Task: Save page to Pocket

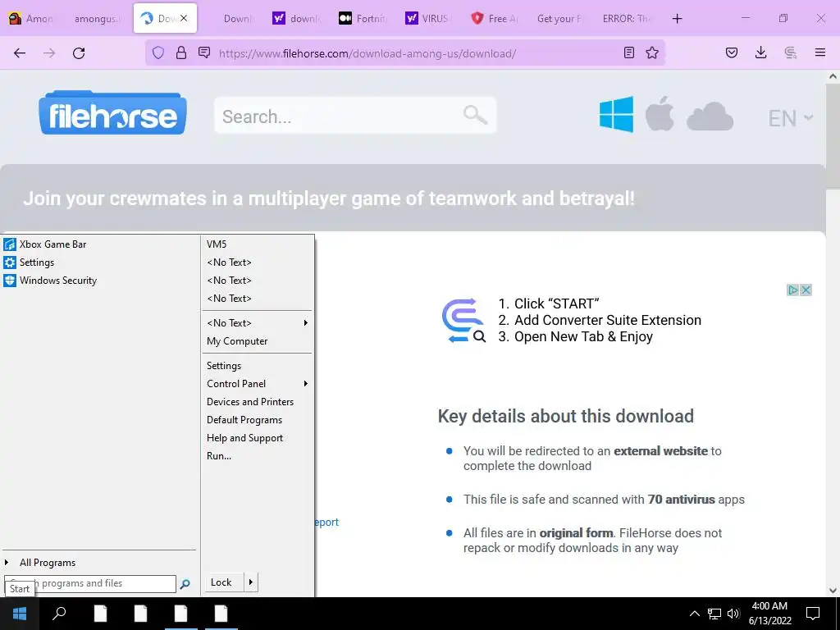Action: tap(731, 52)
